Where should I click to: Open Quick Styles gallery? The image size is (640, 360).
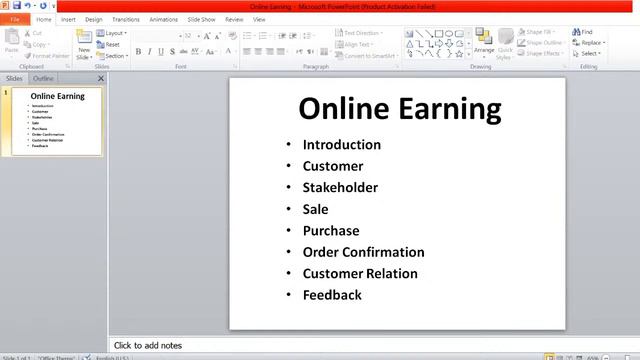[x=505, y=44]
